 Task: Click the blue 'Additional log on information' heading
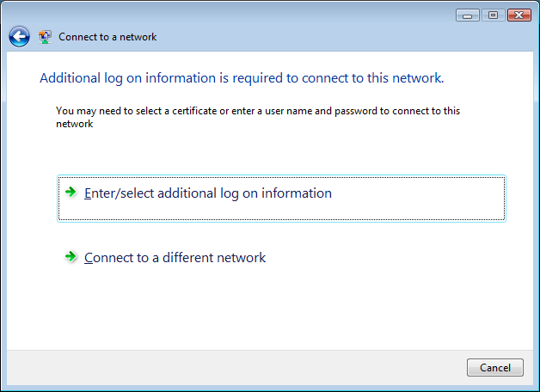[242, 78]
